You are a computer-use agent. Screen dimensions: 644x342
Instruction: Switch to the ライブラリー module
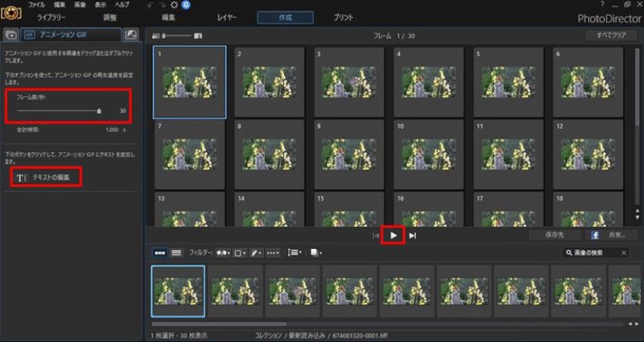coord(51,17)
